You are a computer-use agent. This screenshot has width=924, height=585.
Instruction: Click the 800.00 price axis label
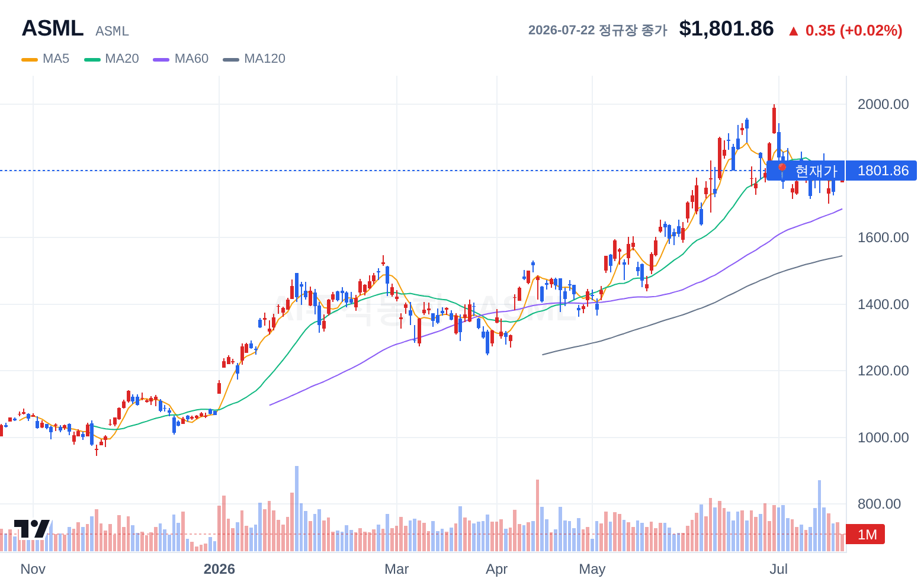pyautogui.click(x=879, y=504)
